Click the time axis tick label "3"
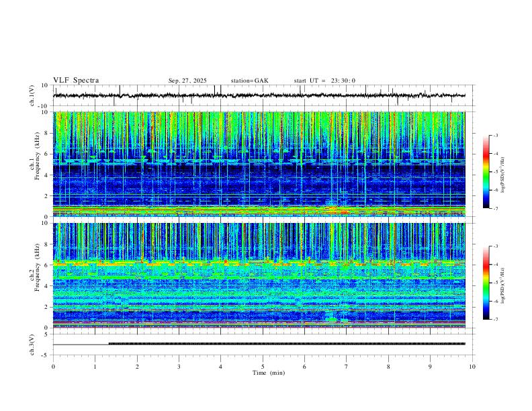532x411 pixels. click(x=179, y=367)
